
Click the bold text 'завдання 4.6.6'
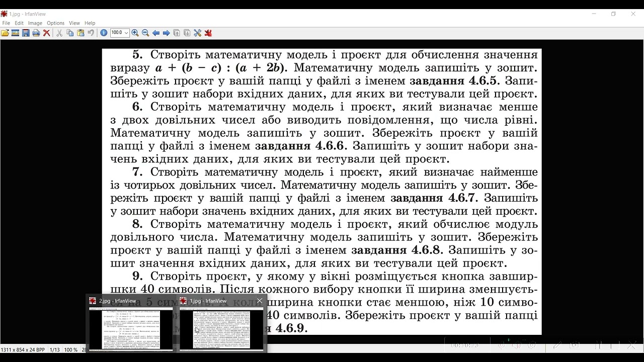[x=301, y=146]
